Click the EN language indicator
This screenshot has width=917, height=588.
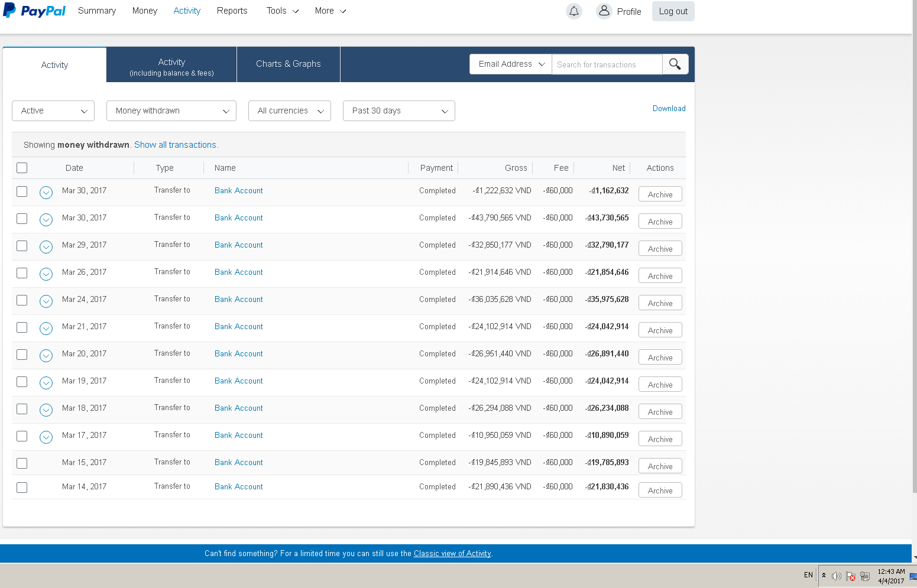(808, 575)
